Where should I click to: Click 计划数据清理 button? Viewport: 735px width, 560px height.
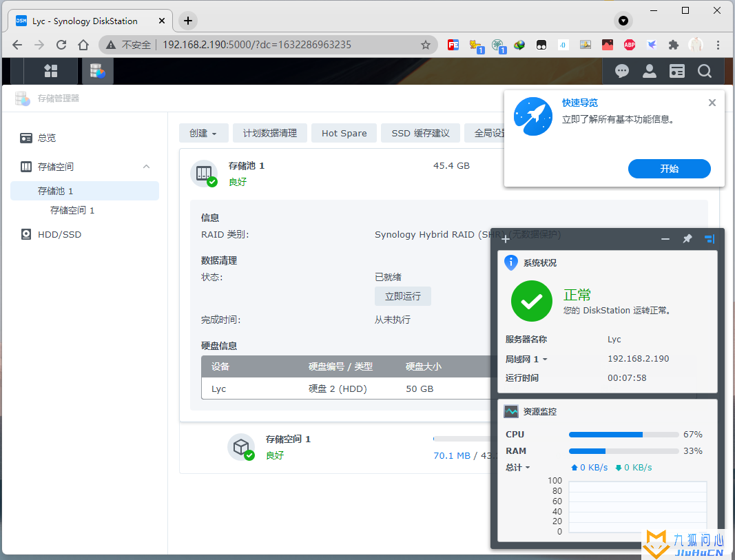tap(270, 133)
